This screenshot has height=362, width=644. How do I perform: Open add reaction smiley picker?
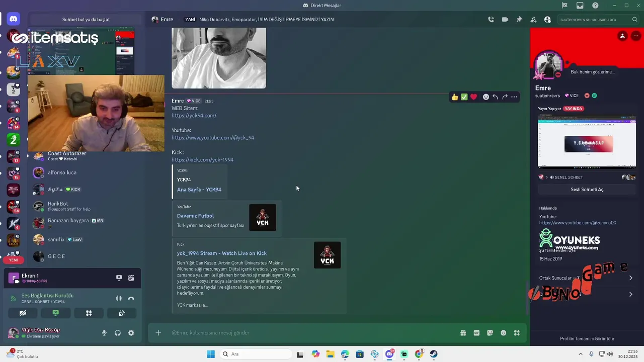click(x=486, y=97)
